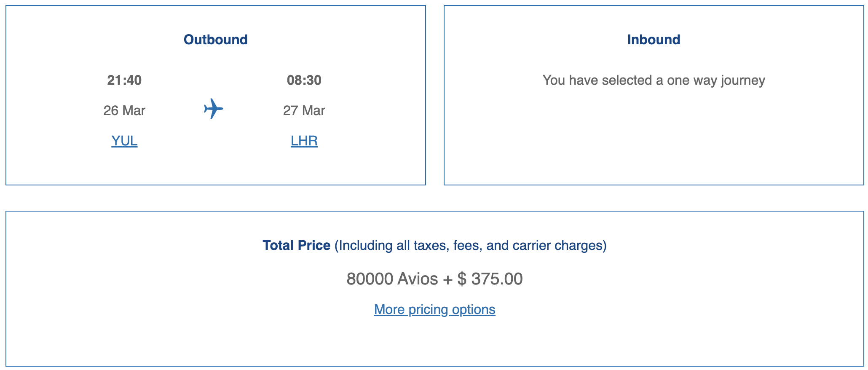Screen dimensions: 868x370
Task: Click the bold Total Price label
Action: coord(296,245)
